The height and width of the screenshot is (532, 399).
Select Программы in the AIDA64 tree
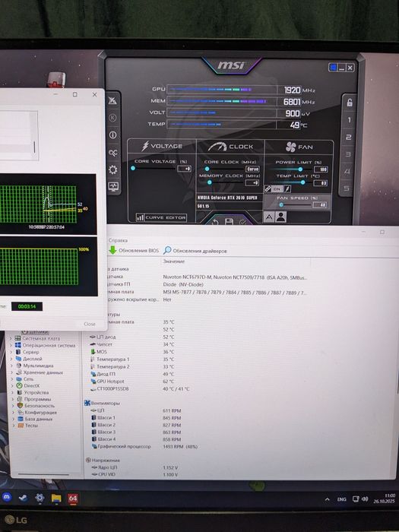[x=37, y=399]
